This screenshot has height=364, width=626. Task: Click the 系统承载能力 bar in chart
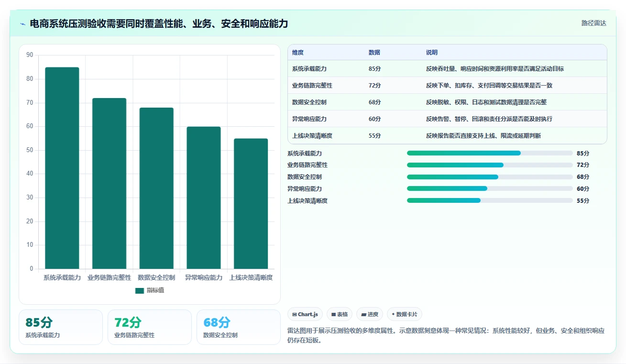pyautogui.click(x=62, y=168)
